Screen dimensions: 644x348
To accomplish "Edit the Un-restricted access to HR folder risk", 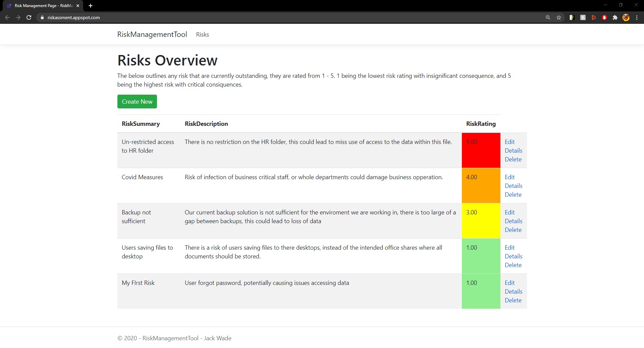I will [509, 142].
